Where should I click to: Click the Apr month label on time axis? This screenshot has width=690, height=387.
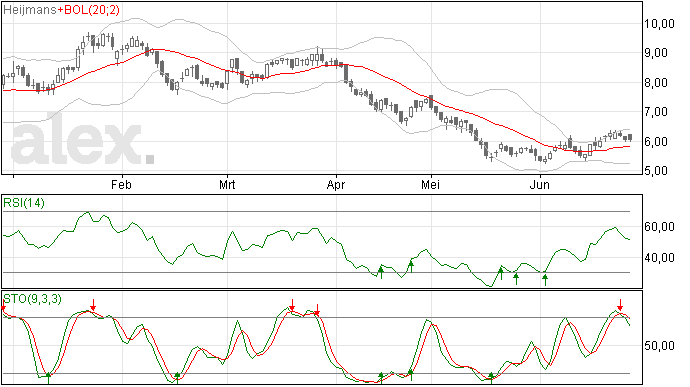click(x=336, y=184)
